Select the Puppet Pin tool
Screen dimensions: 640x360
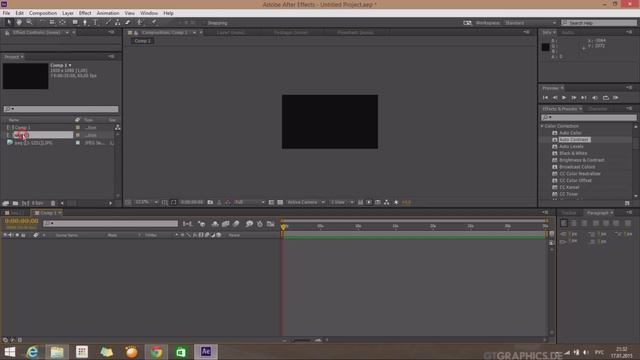[x=154, y=22]
